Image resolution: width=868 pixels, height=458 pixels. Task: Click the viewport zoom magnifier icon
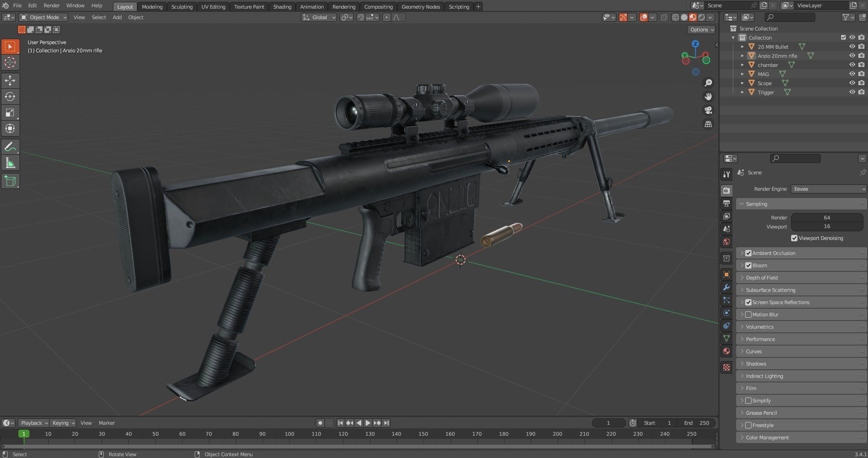(x=708, y=83)
